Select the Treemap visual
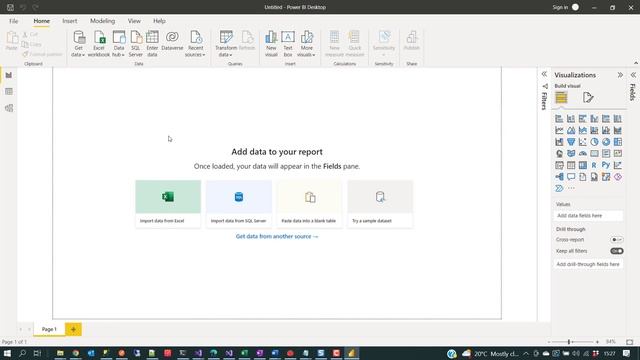This screenshot has height=360, width=640. (618, 142)
